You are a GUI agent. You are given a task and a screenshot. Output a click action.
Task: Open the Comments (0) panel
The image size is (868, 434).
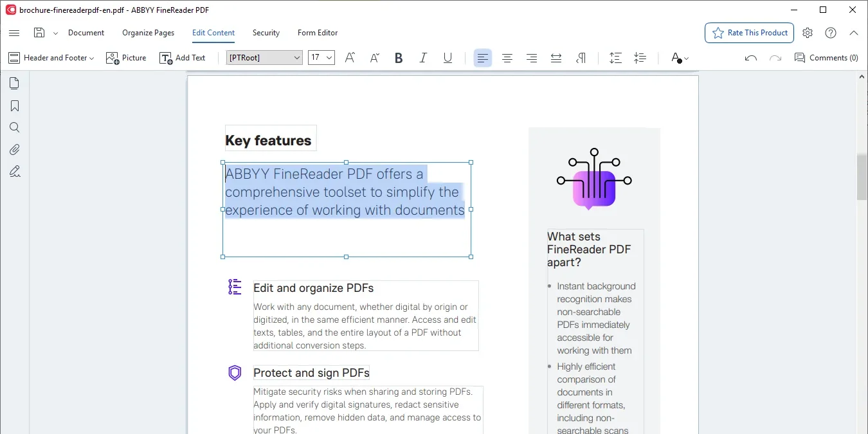(x=826, y=58)
